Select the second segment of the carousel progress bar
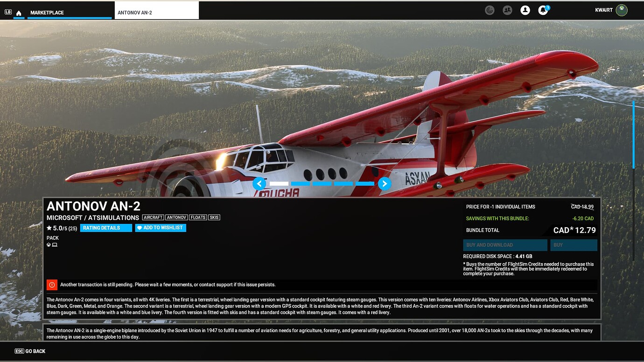644x362 pixels. 300,183
